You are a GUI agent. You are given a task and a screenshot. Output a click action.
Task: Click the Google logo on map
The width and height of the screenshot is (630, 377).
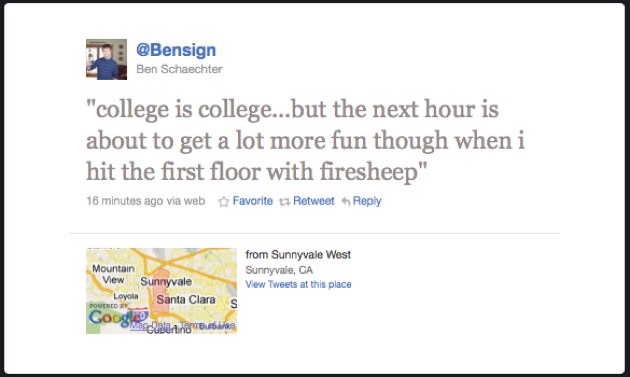(114, 318)
